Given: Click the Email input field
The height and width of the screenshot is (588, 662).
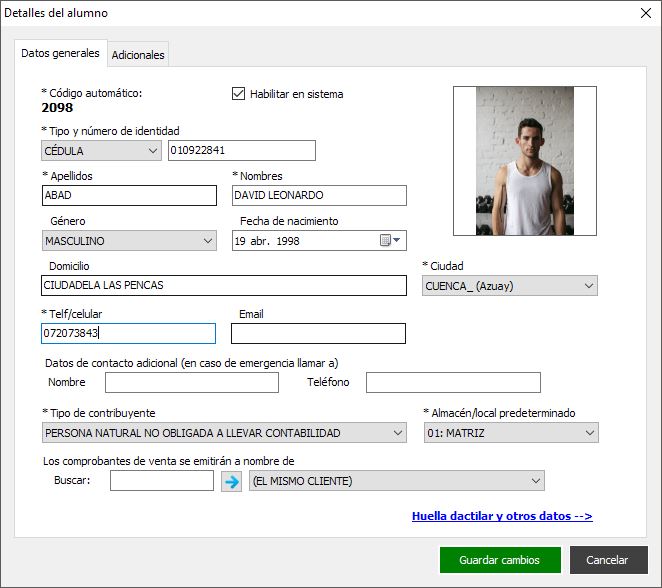Looking at the screenshot, I should pyautogui.click(x=318, y=333).
